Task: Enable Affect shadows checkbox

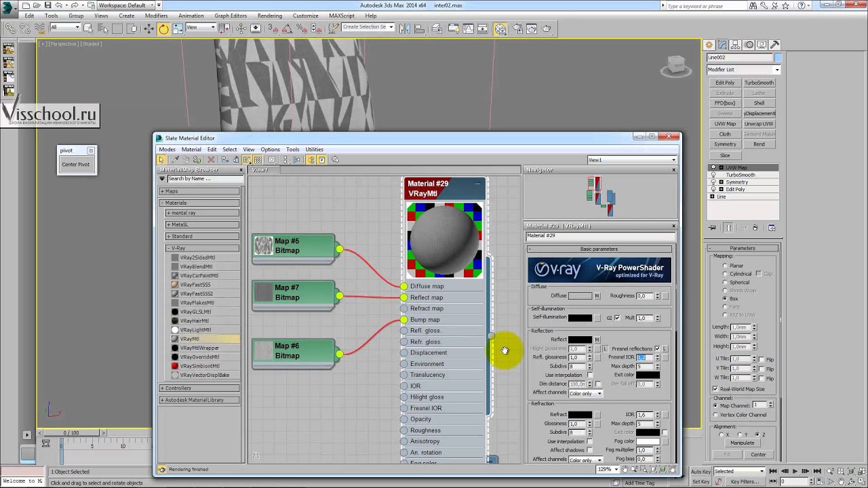Action: click(x=590, y=450)
